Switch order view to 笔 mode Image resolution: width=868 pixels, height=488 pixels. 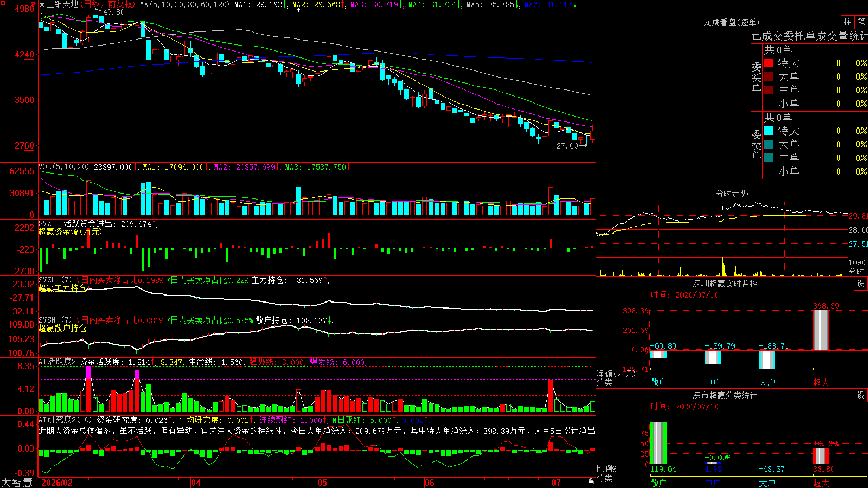(861, 22)
